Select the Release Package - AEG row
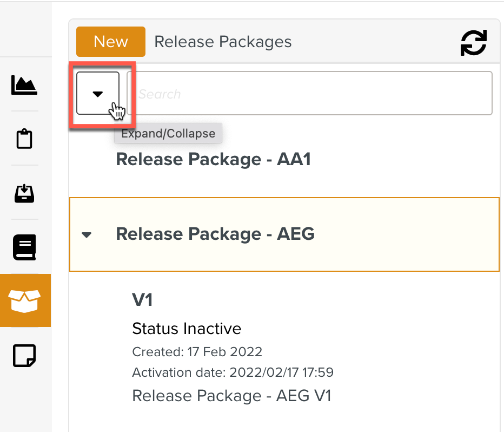Screen dimensions: 504x432 point(284,234)
